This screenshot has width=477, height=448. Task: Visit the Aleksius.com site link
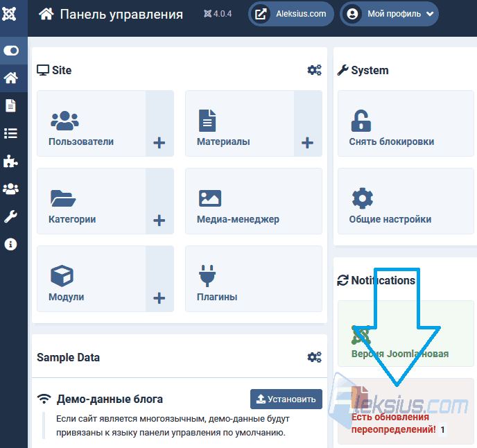pos(291,14)
